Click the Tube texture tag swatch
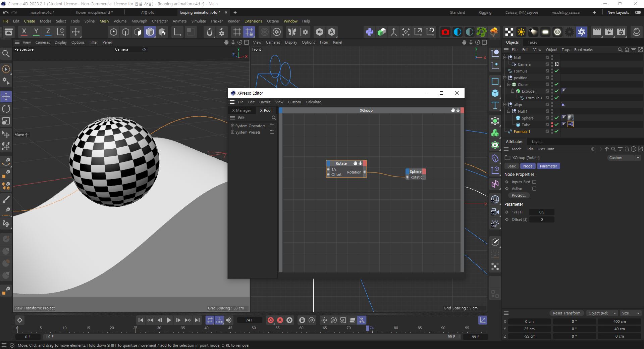Screen dimensions: 644x349 point(571,124)
